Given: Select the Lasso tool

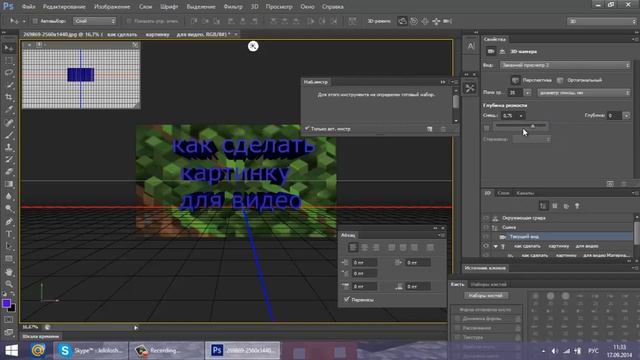Looking at the screenshot, I should (x=9, y=73).
